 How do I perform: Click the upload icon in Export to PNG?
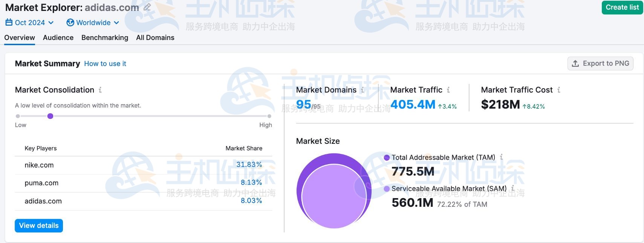pyautogui.click(x=575, y=63)
